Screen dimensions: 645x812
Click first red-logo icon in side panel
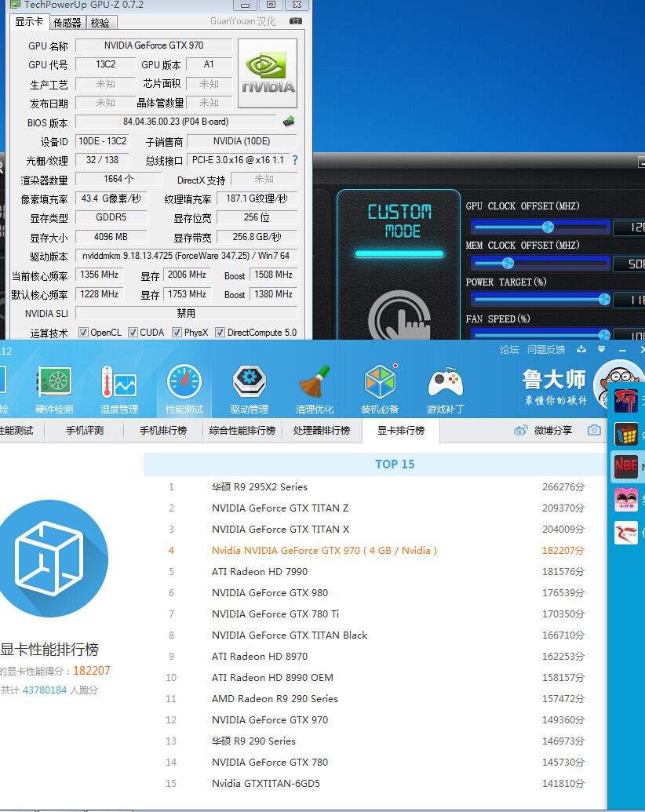click(x=626, y=401)
